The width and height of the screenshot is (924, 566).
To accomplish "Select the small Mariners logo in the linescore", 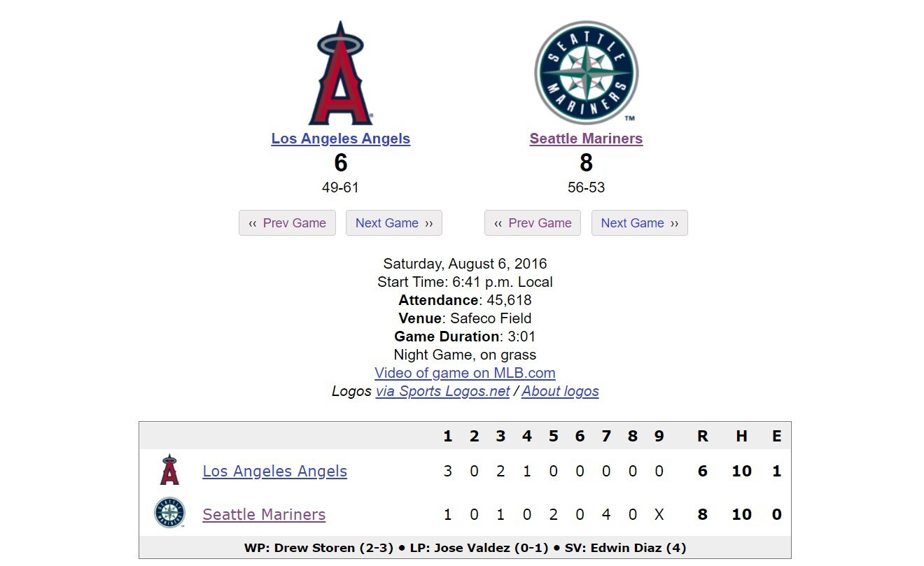I will point(169,513).
